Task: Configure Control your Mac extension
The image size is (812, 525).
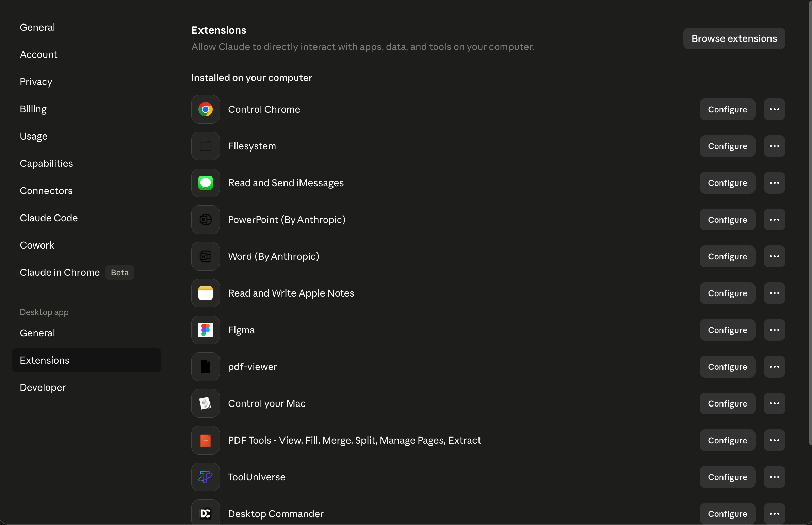Action: pyautogui.click(x=728, y=404)
